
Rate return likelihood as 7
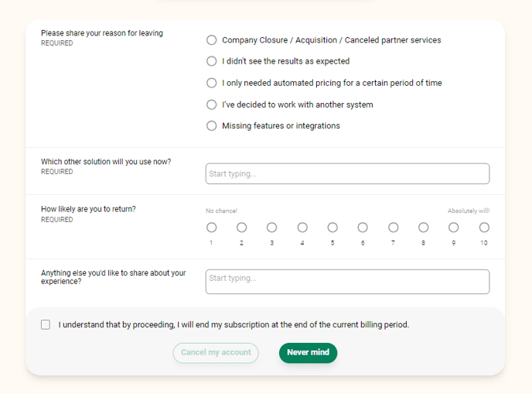pyautogui.click(x=393, y=228)
